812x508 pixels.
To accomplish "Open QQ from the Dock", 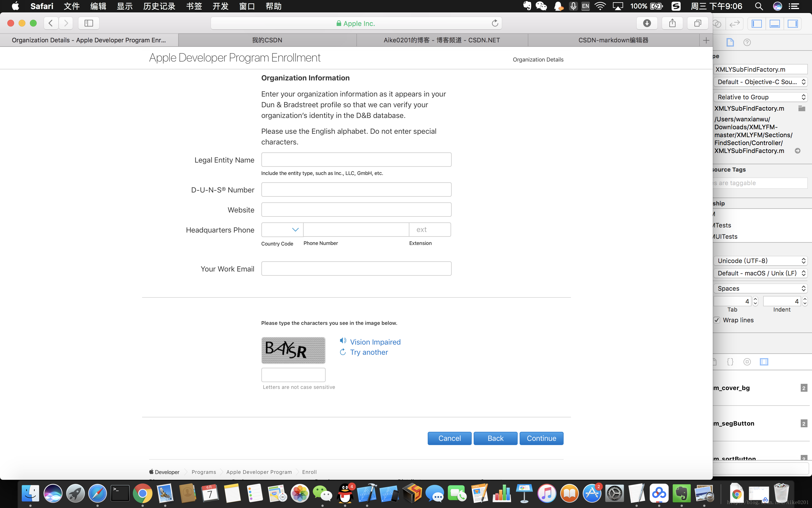I will pos(345,493).
